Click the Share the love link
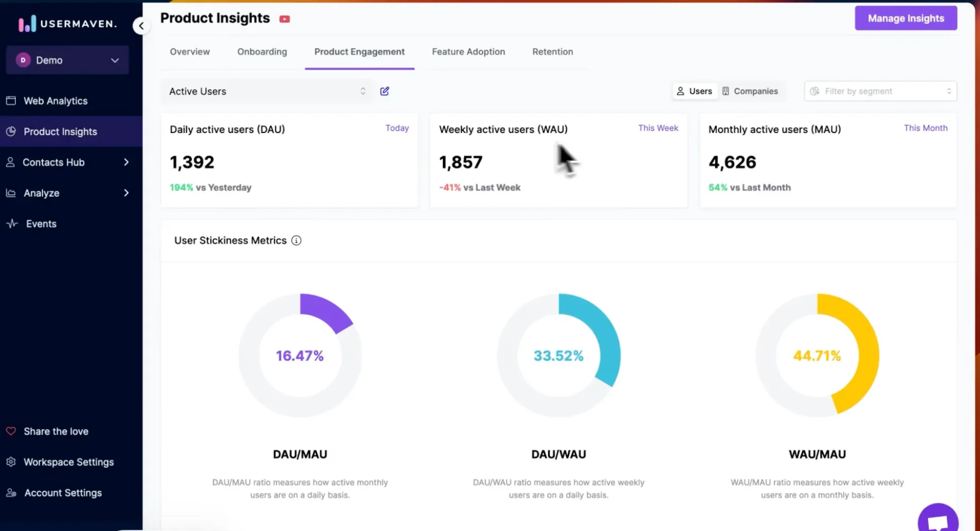 pyautogui.click(x=56, y=431)
